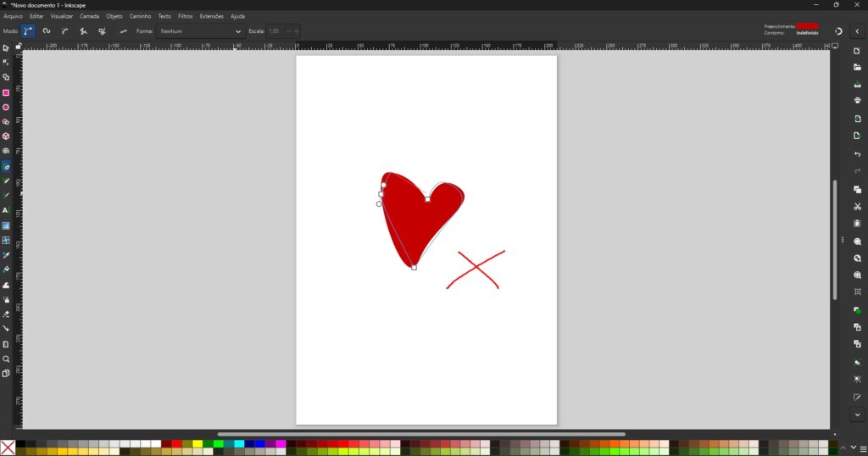Click the Preenchimento red fill indicator
Image resolution: width=868 pixels, height=456 pixels.
click(807, 26)
